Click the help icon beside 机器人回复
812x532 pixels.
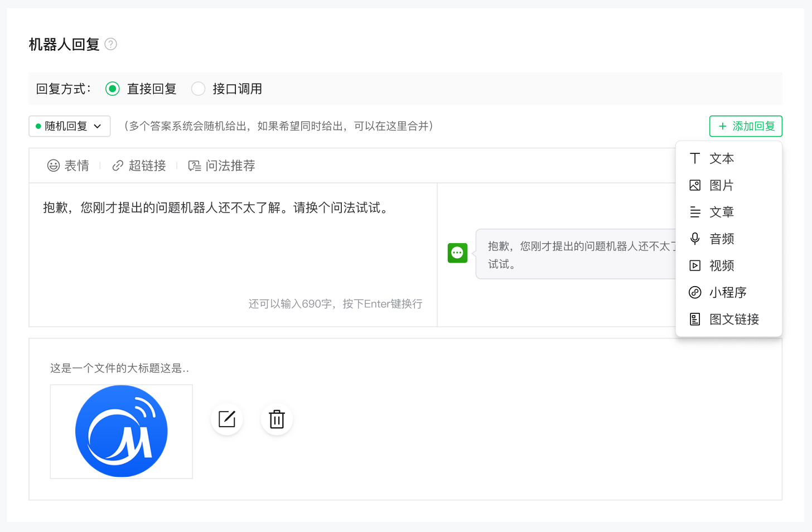(x=111, y=44)
